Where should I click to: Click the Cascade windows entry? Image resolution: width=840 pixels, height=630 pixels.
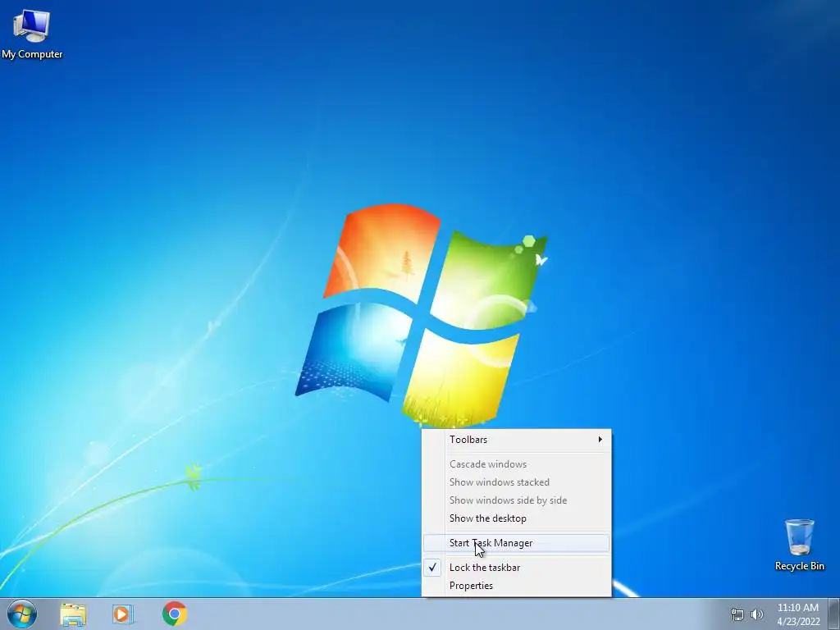point(517,464)
